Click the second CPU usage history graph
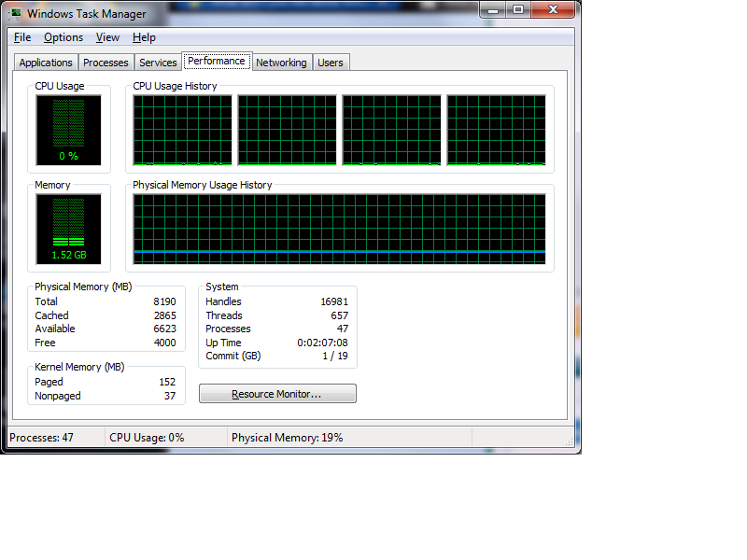This screenshot has height=560, width=747. (288, 130)
